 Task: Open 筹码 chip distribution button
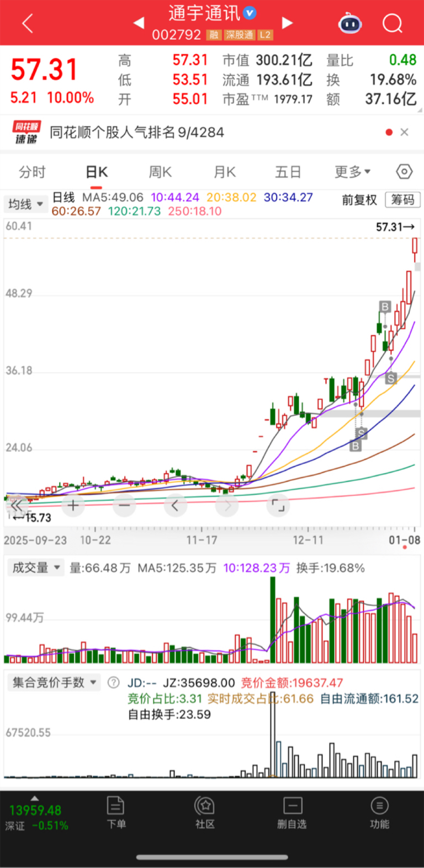(x=402, y=200)
